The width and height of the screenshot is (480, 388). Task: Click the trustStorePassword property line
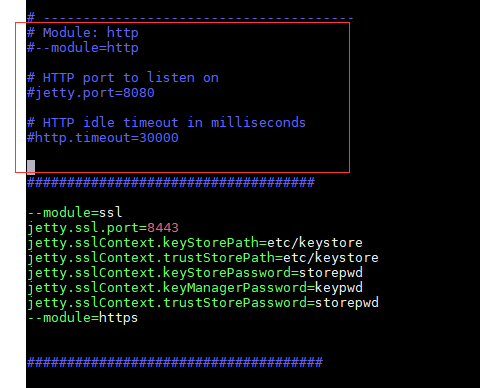(203, 303)
